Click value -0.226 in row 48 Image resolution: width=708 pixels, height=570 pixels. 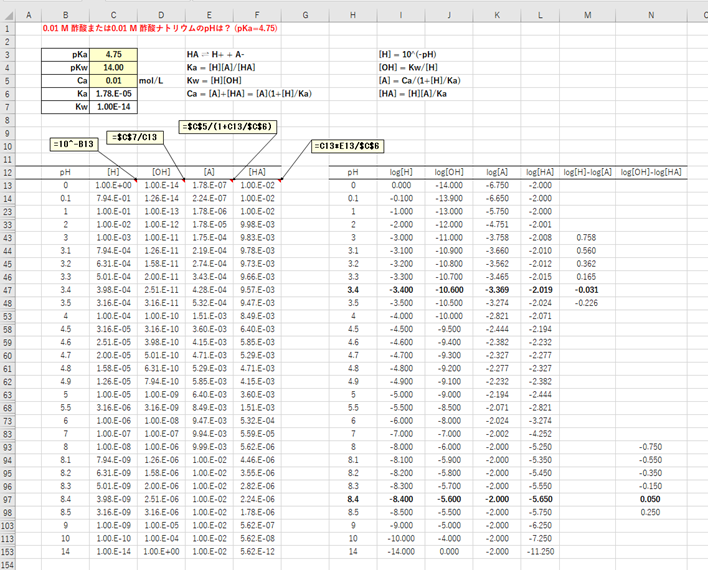586,304
